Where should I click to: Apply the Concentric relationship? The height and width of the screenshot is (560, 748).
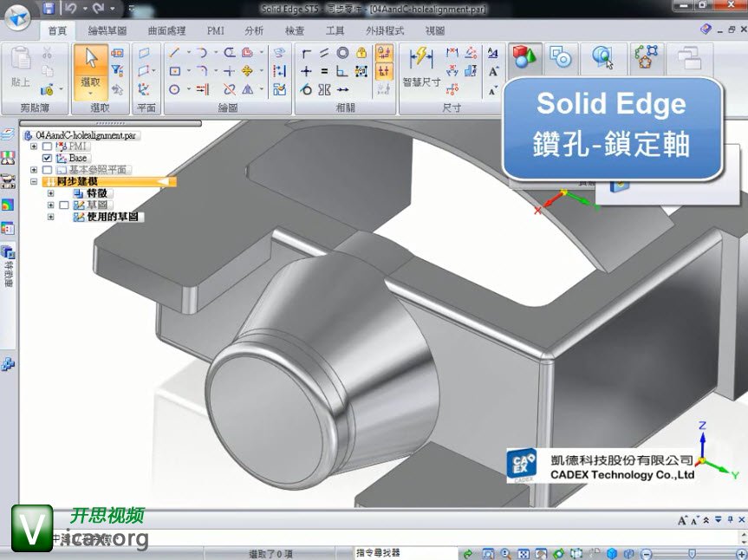point(342,53)
